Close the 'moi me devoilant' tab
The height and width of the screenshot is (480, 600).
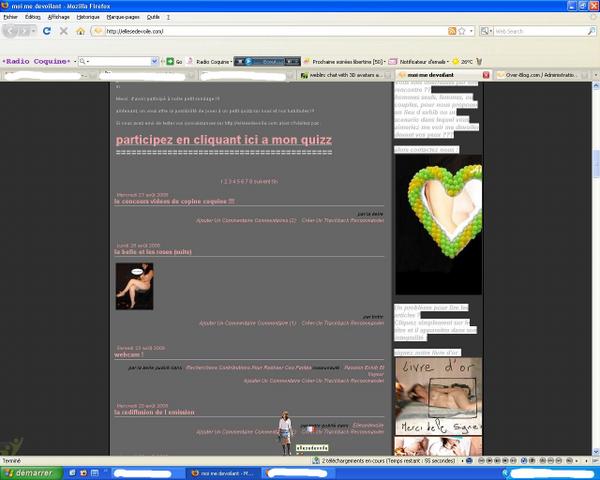pos(486,75)
